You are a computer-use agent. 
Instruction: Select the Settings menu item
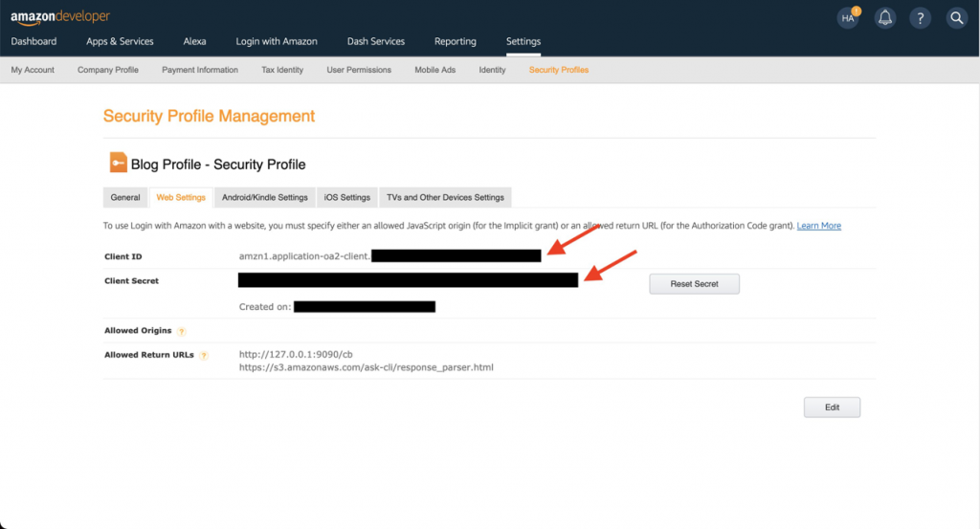click(523, 41)
